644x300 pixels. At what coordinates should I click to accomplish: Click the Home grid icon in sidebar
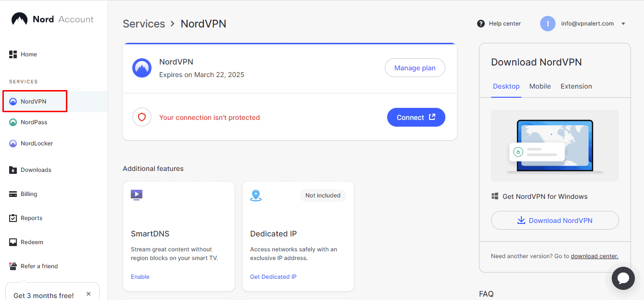tap(13, 54)
